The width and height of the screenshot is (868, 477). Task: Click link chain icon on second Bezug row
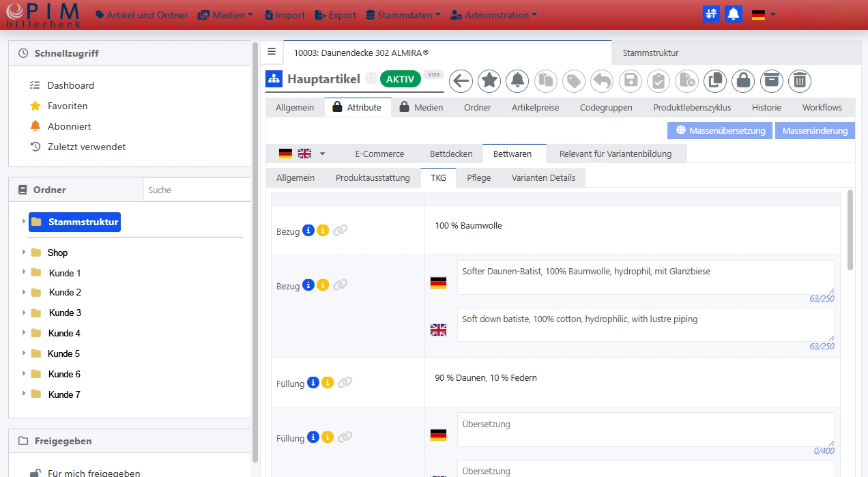click(340, 285)
